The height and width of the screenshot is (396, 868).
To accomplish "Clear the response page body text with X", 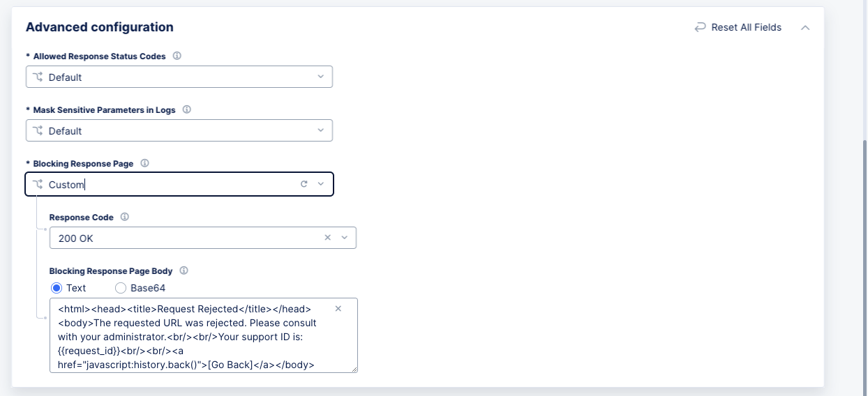I will [x=338, y=308].
